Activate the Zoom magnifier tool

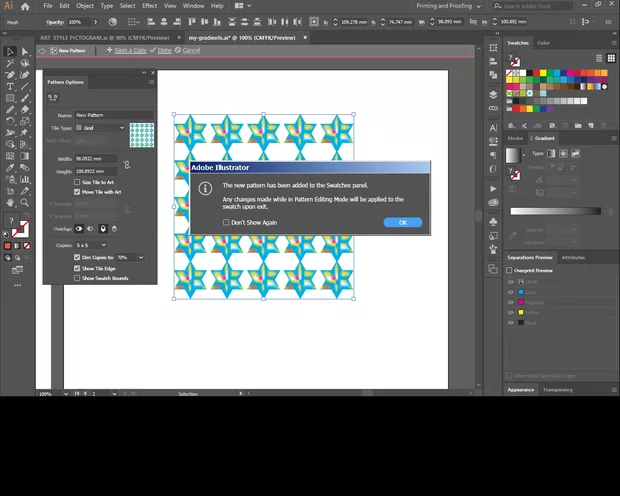(25, 202)
